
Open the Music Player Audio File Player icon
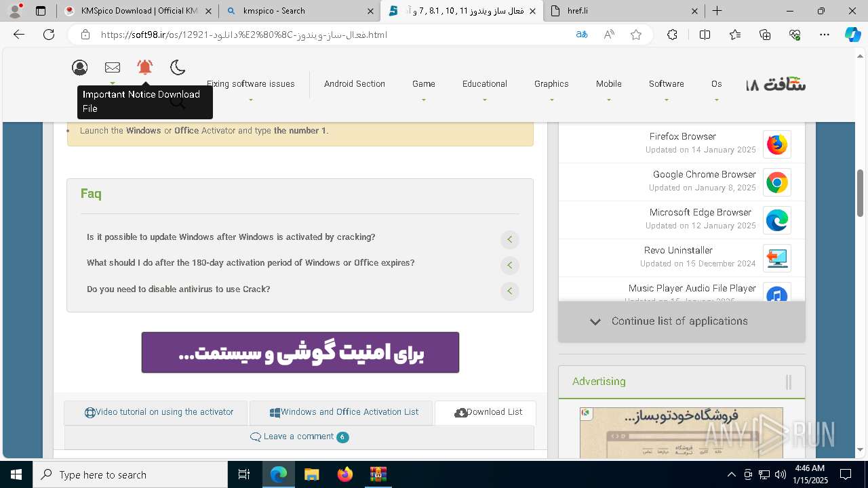777,293
